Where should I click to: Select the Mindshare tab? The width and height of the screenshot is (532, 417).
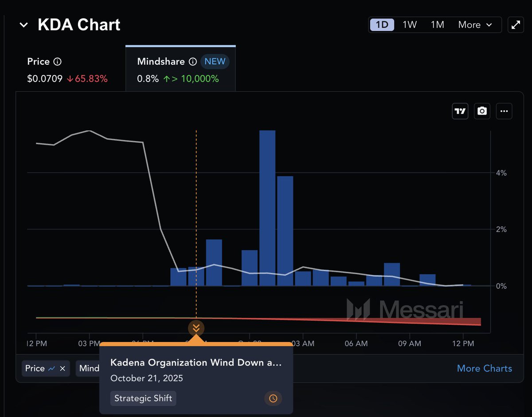(180, 69)
